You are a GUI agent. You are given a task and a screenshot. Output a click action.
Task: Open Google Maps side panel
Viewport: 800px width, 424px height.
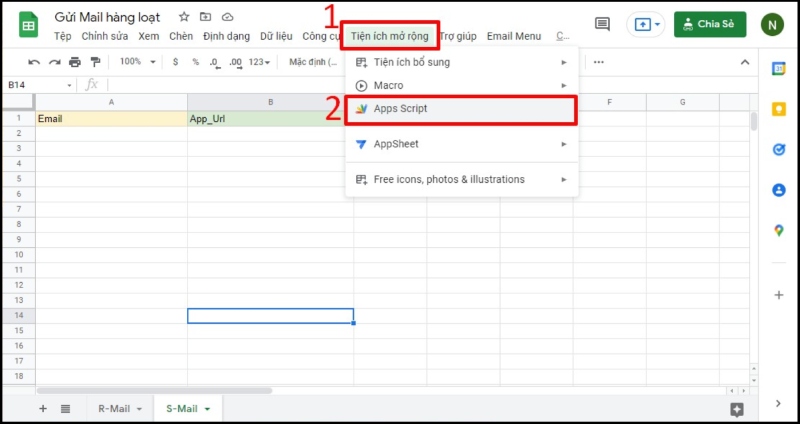[779, 231]
